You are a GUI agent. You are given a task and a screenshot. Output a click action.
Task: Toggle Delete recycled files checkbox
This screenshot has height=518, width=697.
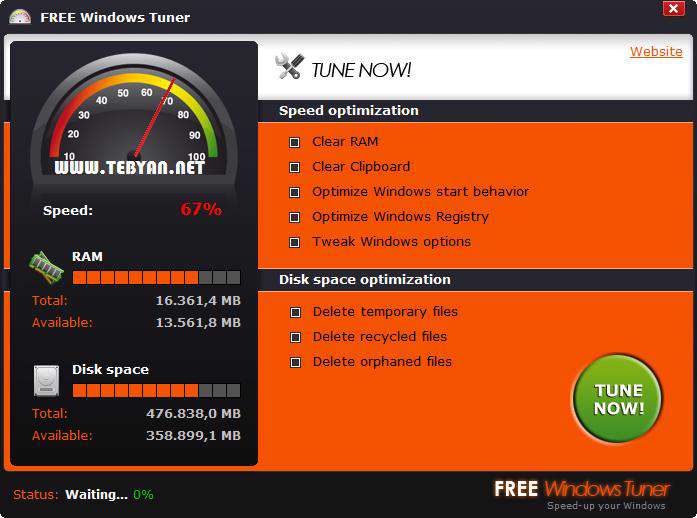pyautogui.click(x=295, y=337)
